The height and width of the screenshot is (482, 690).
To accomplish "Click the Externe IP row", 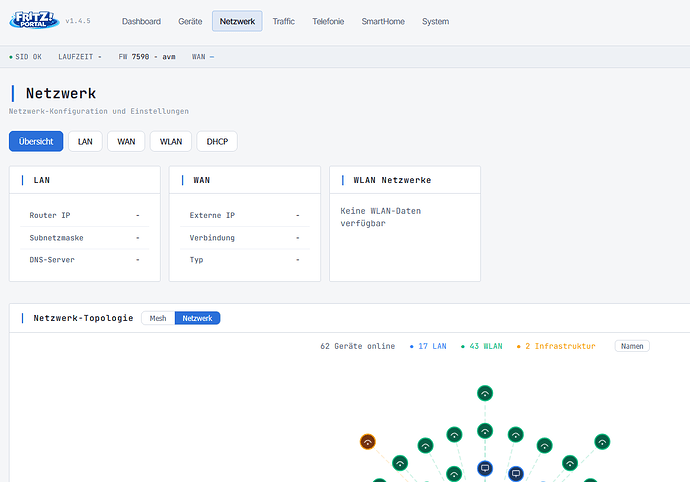I will (245, 215).
